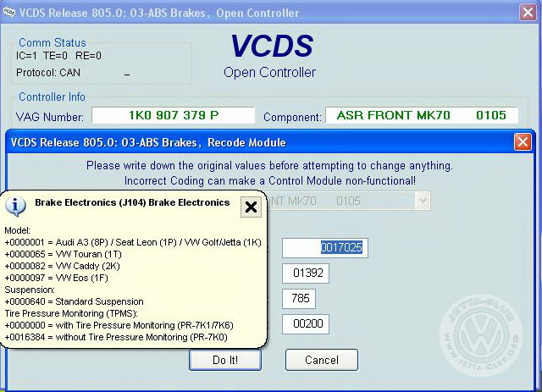
Task: Click the blue info icon in balloon
Action: 15,207
